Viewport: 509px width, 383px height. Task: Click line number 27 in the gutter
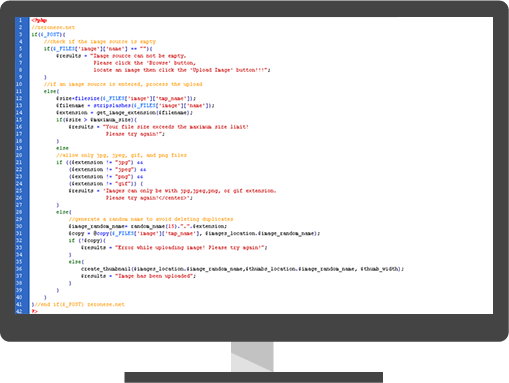tap(19, 205)
